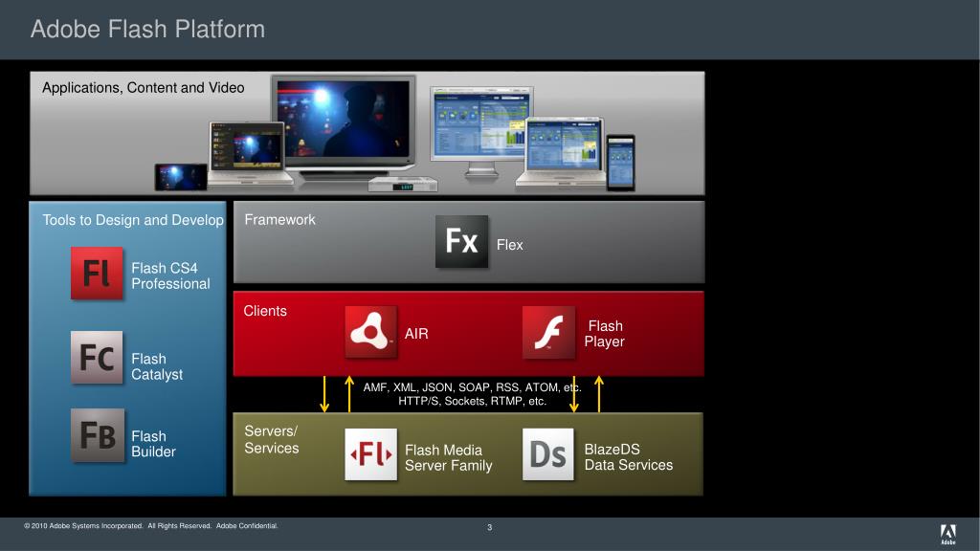Click the BlazeDS Ds icon
980x551 pixels.
(548, 454)
